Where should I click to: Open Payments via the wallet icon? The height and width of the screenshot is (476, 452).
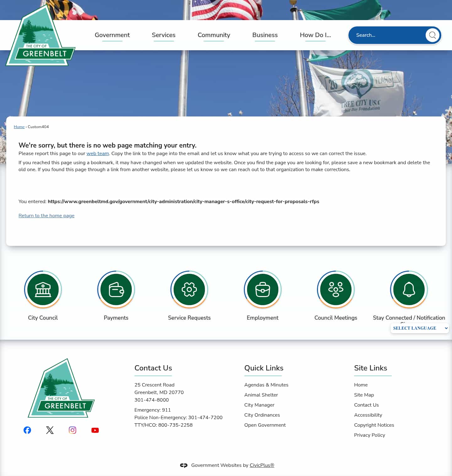[x=116, y=289]
